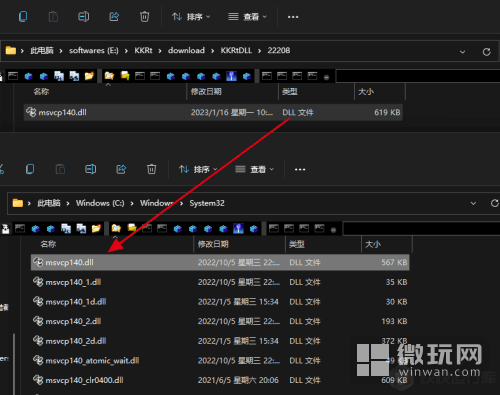Select msvcp140.dll in the System32 folder
This screenshot has height=395, width=500.
click(220, 262)
